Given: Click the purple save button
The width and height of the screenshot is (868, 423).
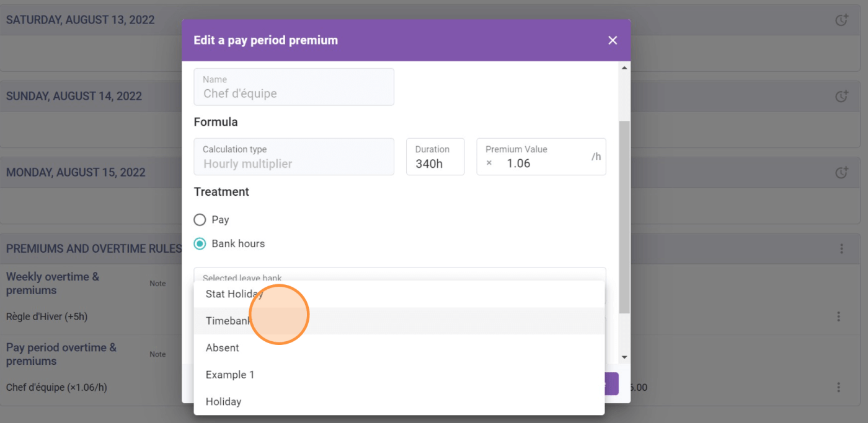Looking at the screenshot, I should pos(610,383).
